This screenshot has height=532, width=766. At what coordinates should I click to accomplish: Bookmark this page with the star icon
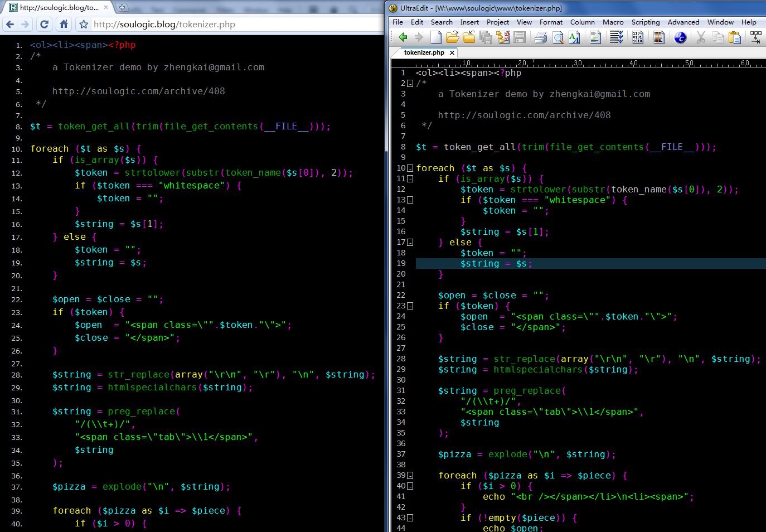84,24
